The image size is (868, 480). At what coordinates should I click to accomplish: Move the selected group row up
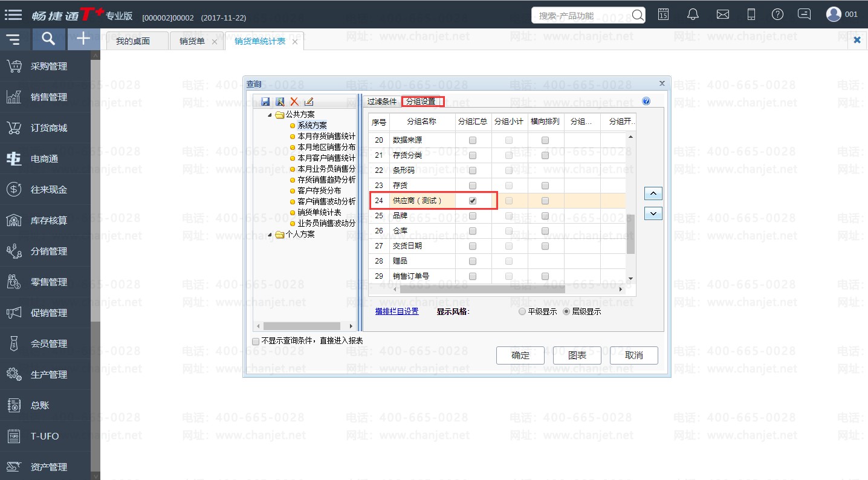[653, 194]
